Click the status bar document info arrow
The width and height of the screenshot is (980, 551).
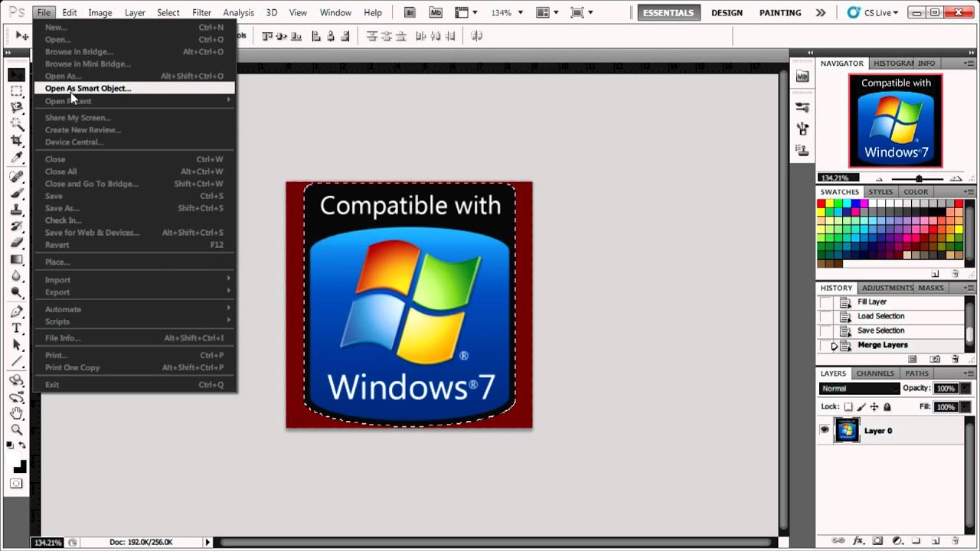(x=207, y=542)
